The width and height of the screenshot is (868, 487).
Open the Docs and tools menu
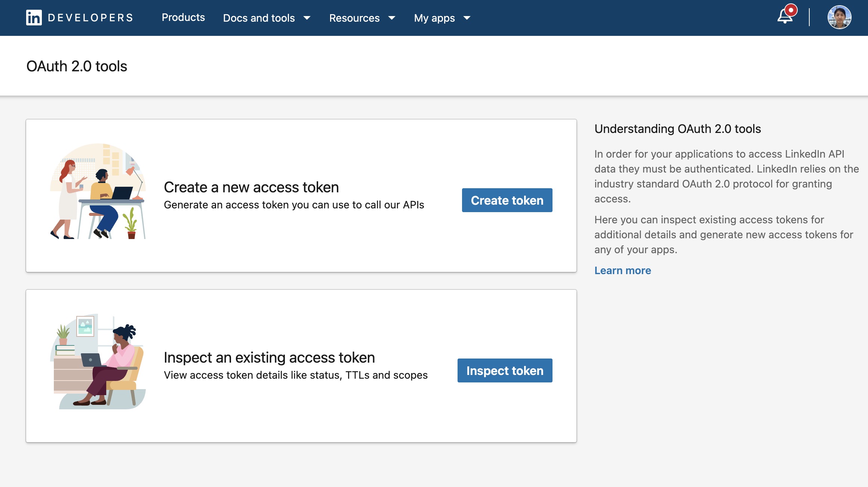pyautogui.click(x=259, y=18)
